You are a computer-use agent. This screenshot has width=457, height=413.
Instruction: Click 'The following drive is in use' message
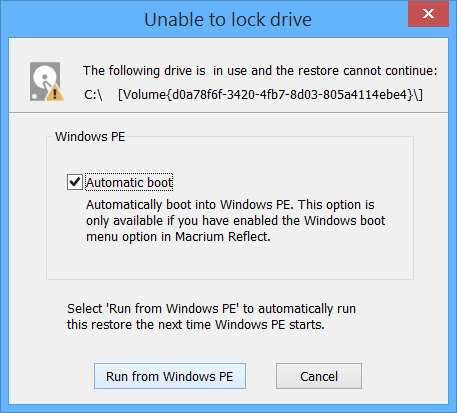(260, 71)
